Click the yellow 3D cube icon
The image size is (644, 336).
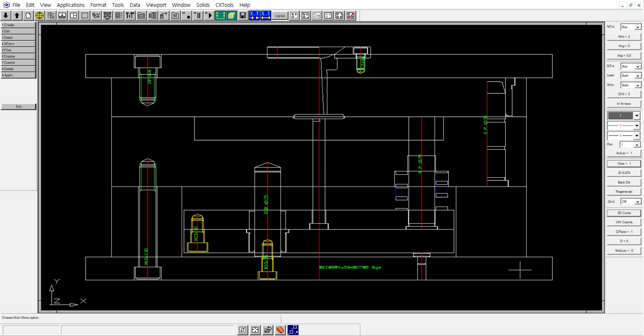[232, 15]
